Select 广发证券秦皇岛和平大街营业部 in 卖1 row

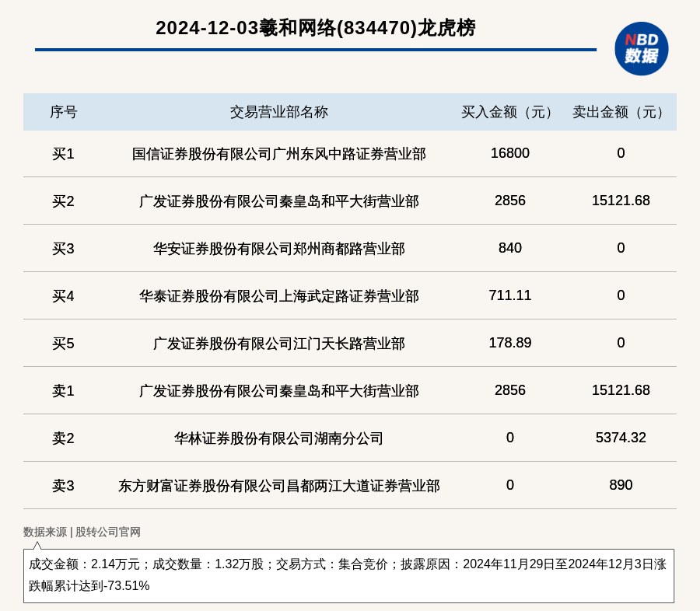pyautogui.click(x=279, y=390)
